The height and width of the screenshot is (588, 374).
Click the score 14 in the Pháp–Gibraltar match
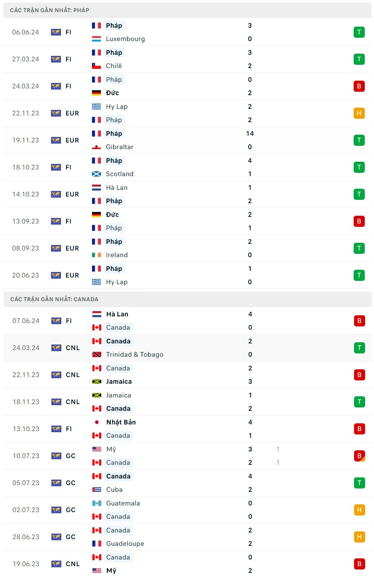[x=250, y=134]
